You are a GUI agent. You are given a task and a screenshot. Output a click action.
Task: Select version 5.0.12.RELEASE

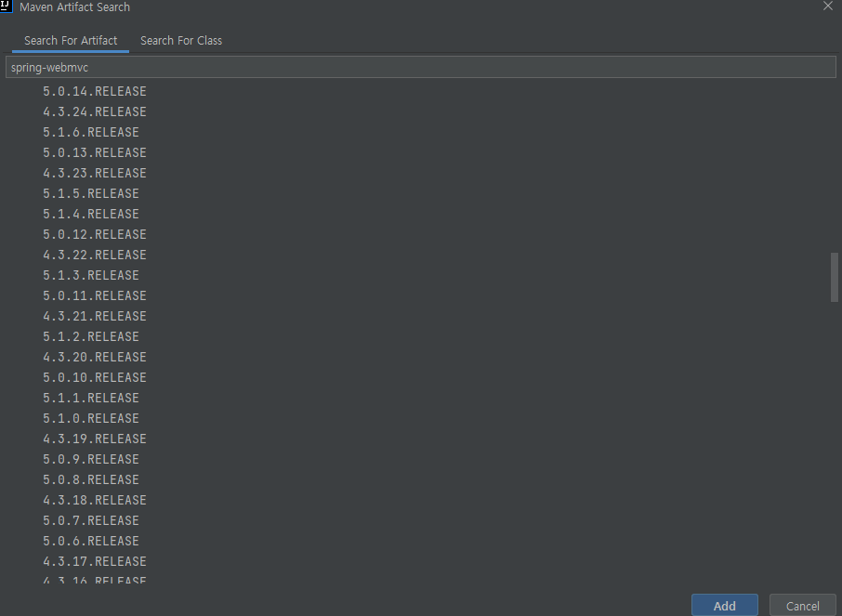click(95, 234)
